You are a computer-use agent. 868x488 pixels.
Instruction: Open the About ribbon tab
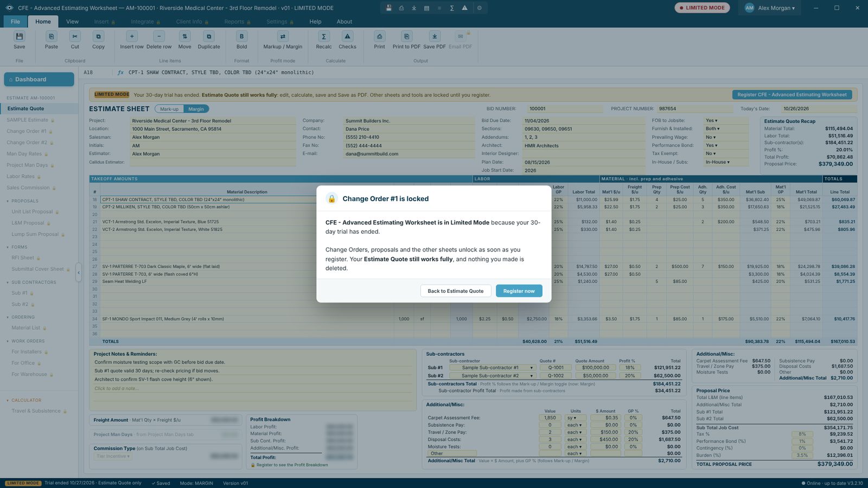[x=344, y=22]
